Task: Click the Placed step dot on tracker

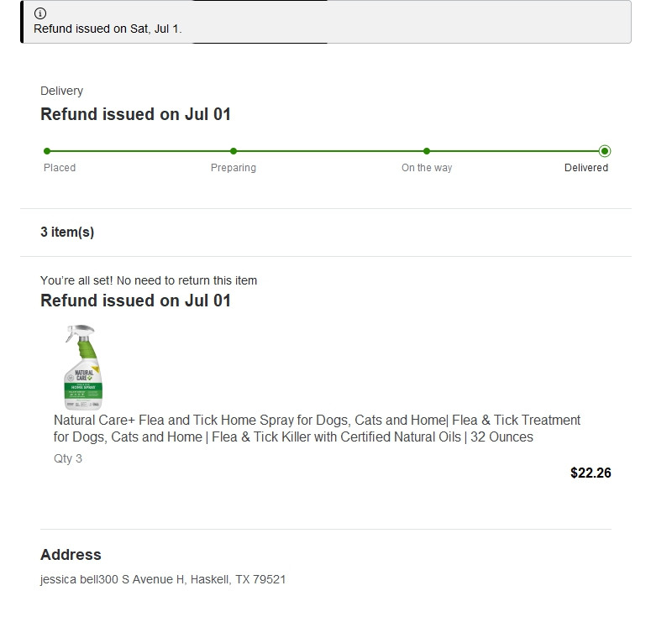Action: [47, 151]
